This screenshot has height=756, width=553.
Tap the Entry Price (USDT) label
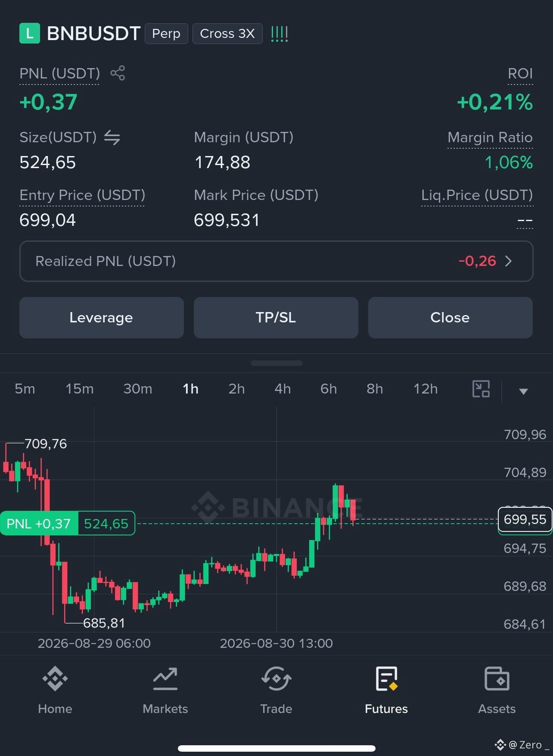82,195
